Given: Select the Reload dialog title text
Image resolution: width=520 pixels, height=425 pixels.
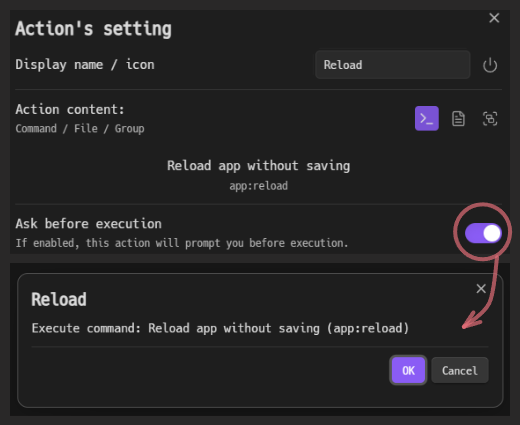Looking at the screenshot, I should pos(59,299).
